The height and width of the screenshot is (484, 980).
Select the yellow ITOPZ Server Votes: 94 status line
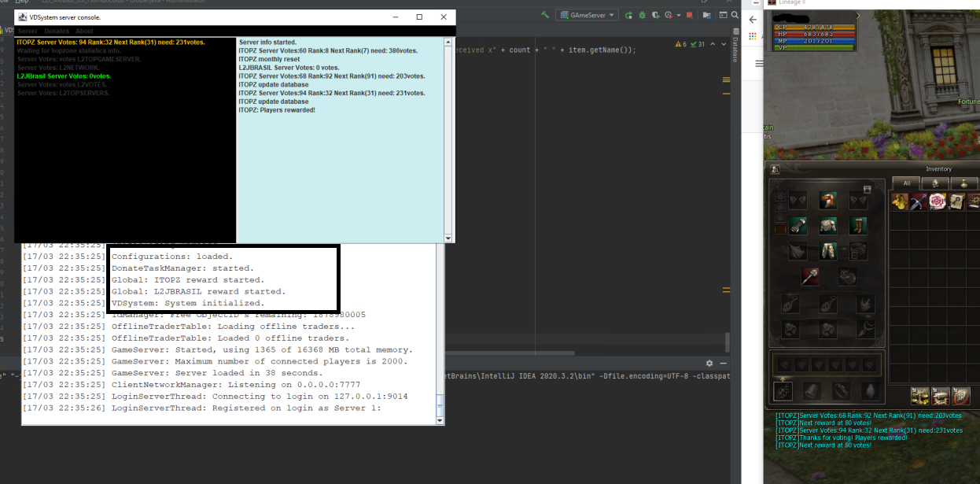point(111,42)
